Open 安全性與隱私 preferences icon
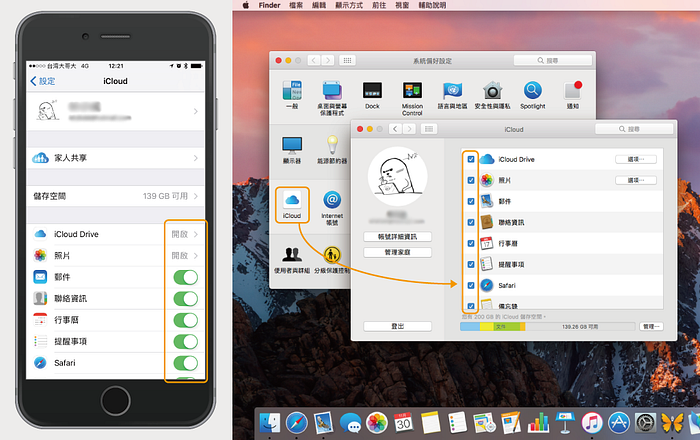700x440 pixels. (492, 91)
